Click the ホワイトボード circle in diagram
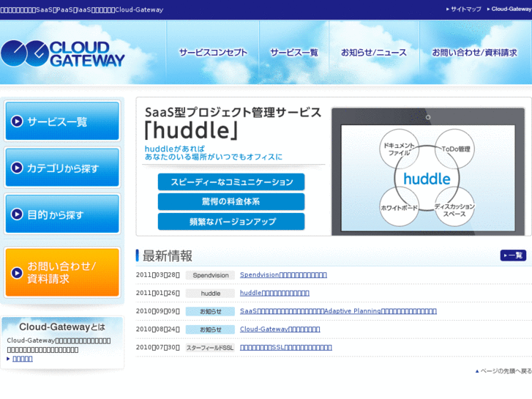This screenshot has height=399, width=532. tap(400, 206)
